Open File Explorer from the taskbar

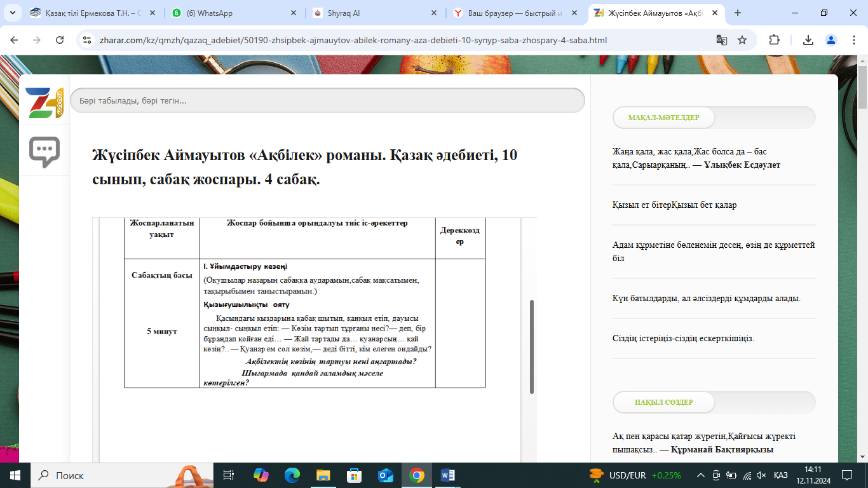point(323,475)
